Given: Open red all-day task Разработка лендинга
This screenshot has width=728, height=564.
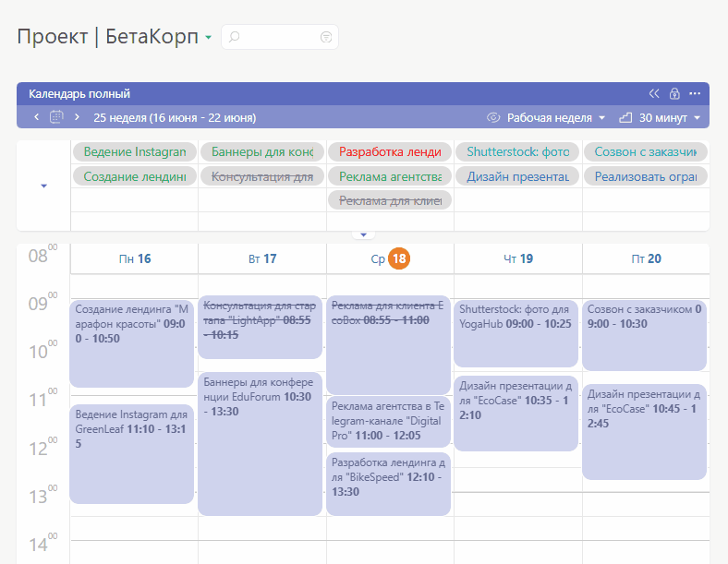Looking at the screenshot, I should (x=390, y=151).
